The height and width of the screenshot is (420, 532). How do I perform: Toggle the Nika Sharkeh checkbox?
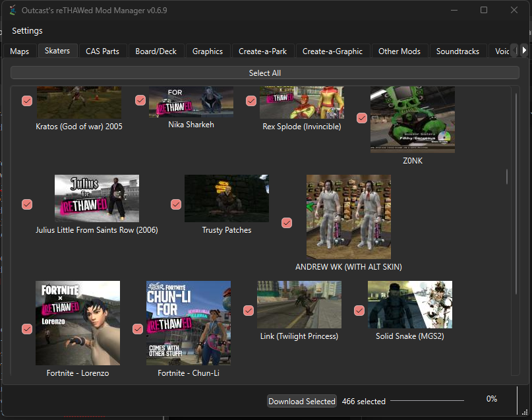140,100
